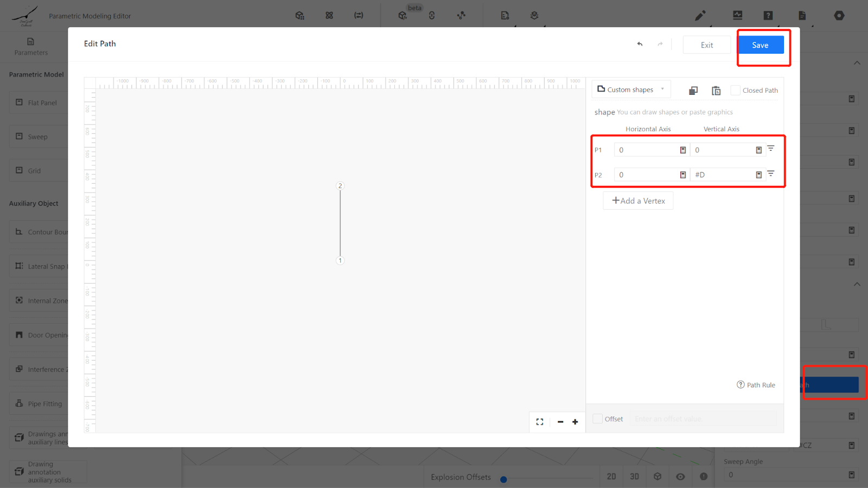The height and width of the screenshot is (488, 868).
Task: Open the Path Rule help
Action: (x=756, y=385)
